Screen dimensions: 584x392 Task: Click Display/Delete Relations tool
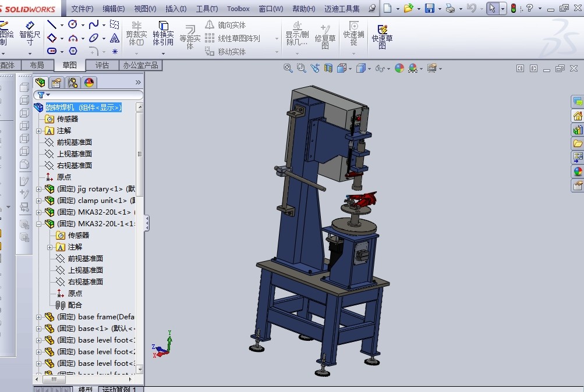297,33
